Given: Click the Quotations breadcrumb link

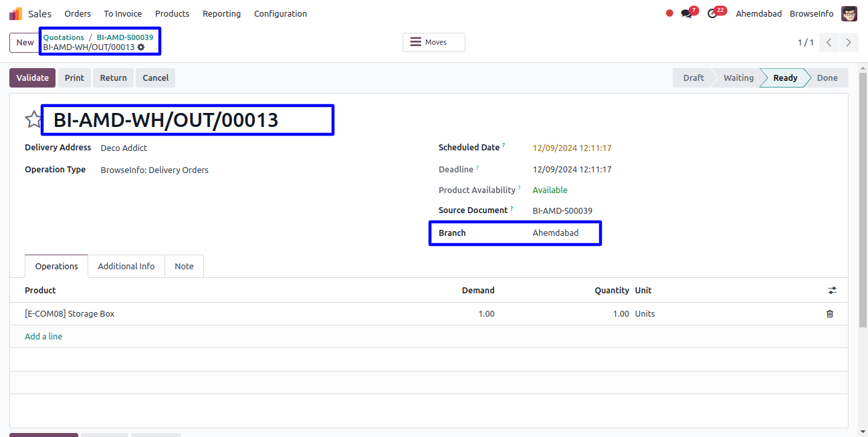Looking at the screenshot, I should point(64,37).
